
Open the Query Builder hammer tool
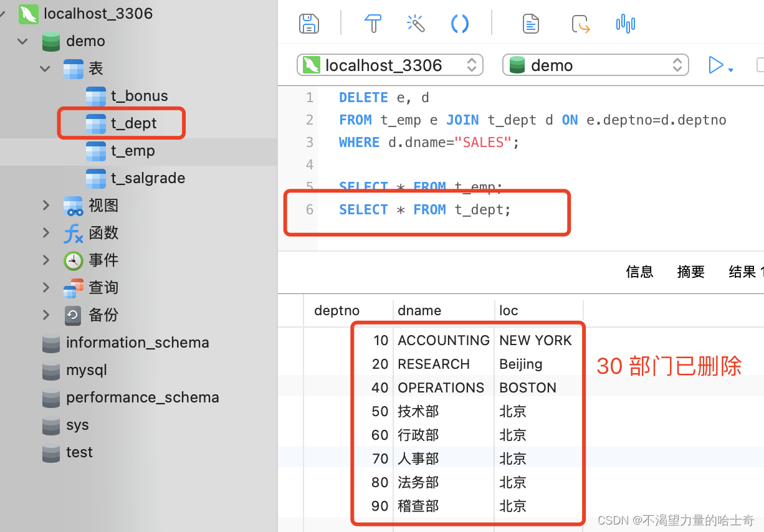(373, 24)
